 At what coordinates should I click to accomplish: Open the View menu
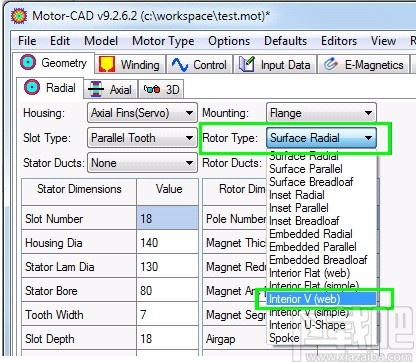coord(384,41)
